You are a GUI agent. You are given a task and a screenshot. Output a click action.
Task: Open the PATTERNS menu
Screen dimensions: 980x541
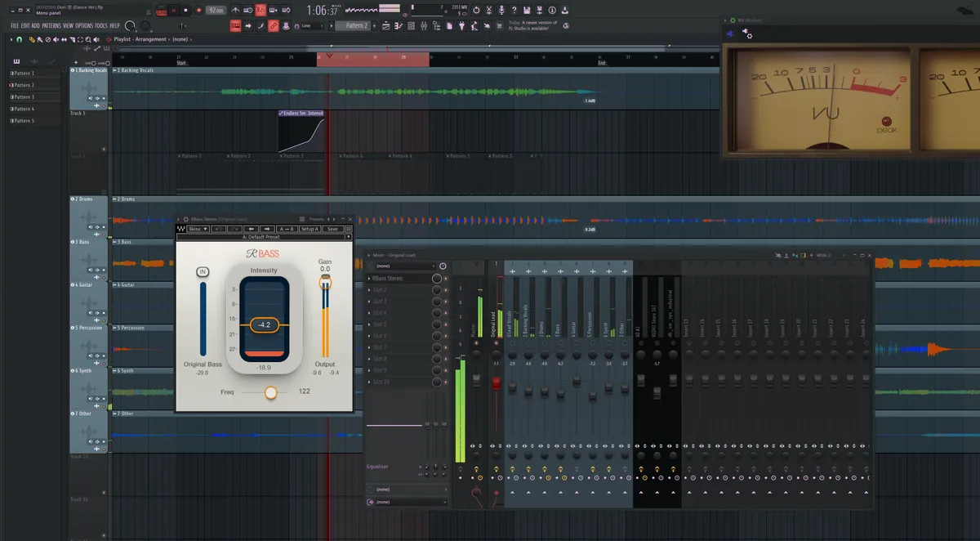coord(51,26)
